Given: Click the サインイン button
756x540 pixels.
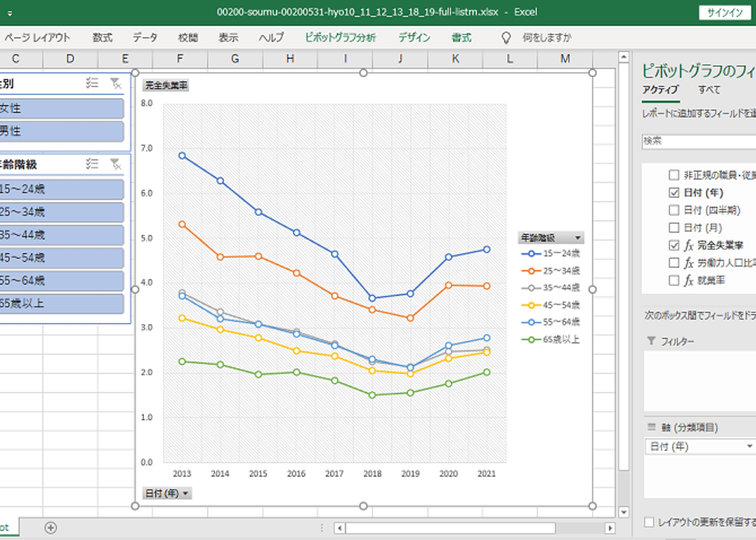Looking at the screenshot, I should pyautogui.click(x=725, y=12).
